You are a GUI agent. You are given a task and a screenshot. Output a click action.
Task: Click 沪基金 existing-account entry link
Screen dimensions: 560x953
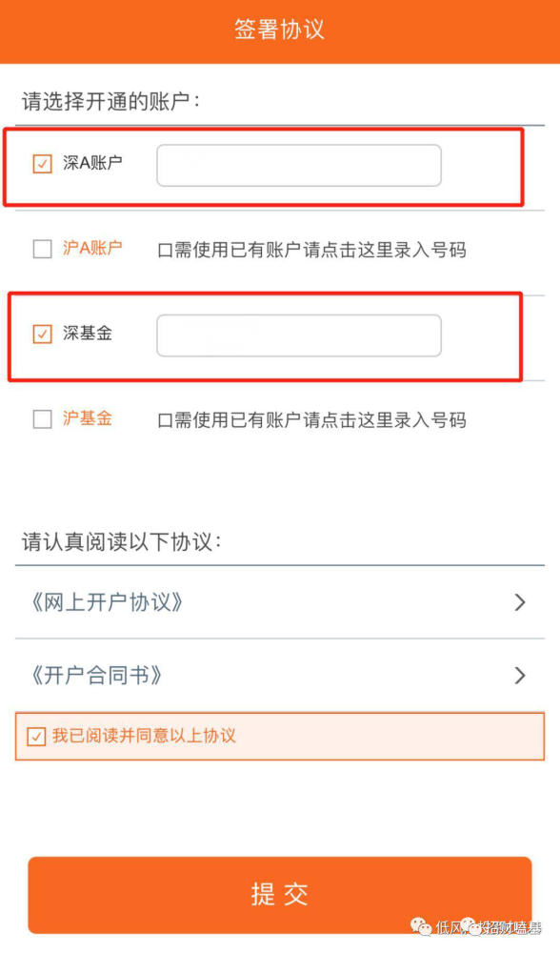pos(311,420)
